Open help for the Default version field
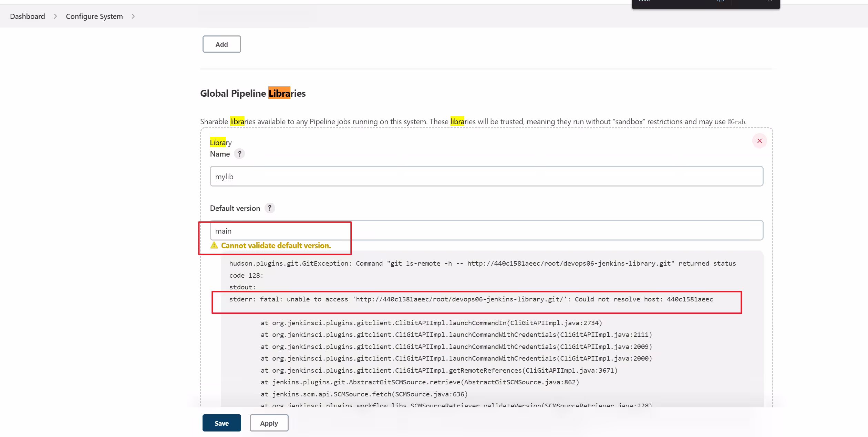This screenshot has width=868, height=437. [270, 208]
